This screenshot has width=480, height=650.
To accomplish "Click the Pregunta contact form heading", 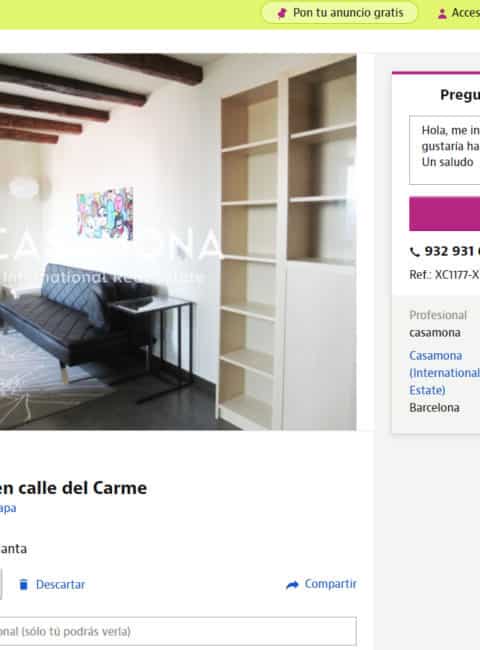I will 460,95.
